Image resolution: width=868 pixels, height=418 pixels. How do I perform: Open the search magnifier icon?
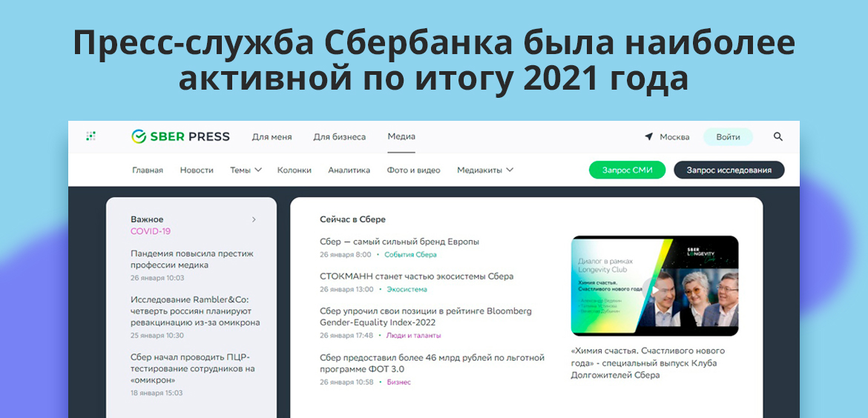777,136
